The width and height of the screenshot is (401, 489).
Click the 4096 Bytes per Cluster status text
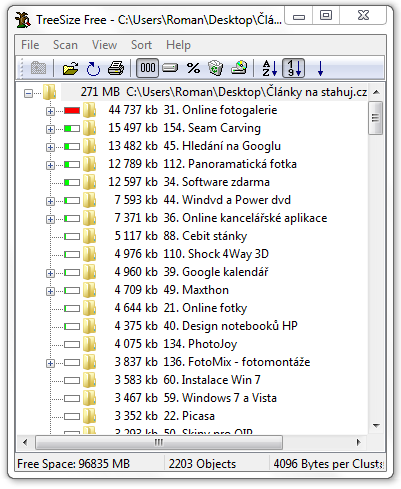[328, 464]
